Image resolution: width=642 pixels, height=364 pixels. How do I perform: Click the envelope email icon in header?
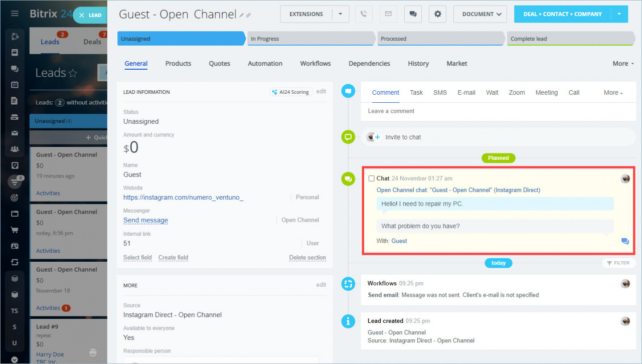pos(388,14)
